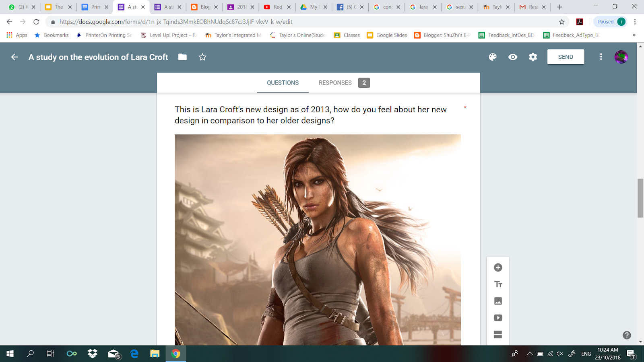
Task: Open Taylor's Integrated bookmark
Action: (233, 35)
